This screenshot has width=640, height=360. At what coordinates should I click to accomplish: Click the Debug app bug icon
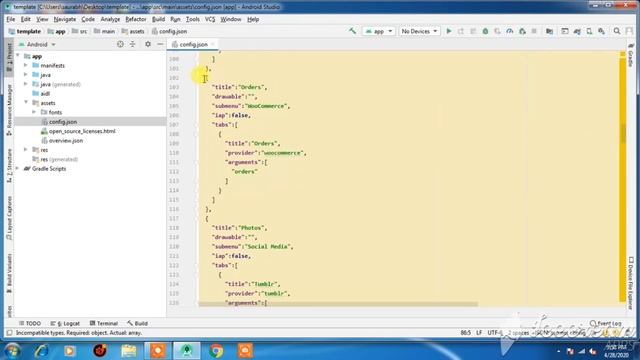(x=485, y=31)
